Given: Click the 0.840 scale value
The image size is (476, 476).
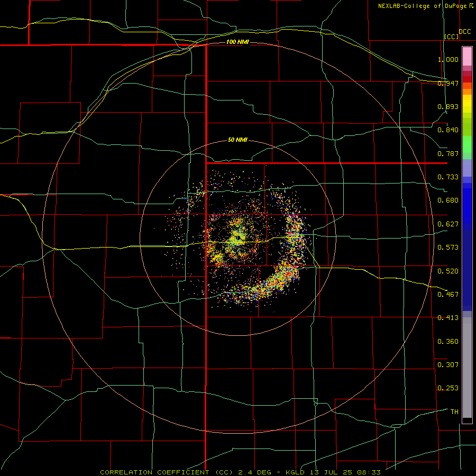Looking at the screenshot, I should pos(448,130).
